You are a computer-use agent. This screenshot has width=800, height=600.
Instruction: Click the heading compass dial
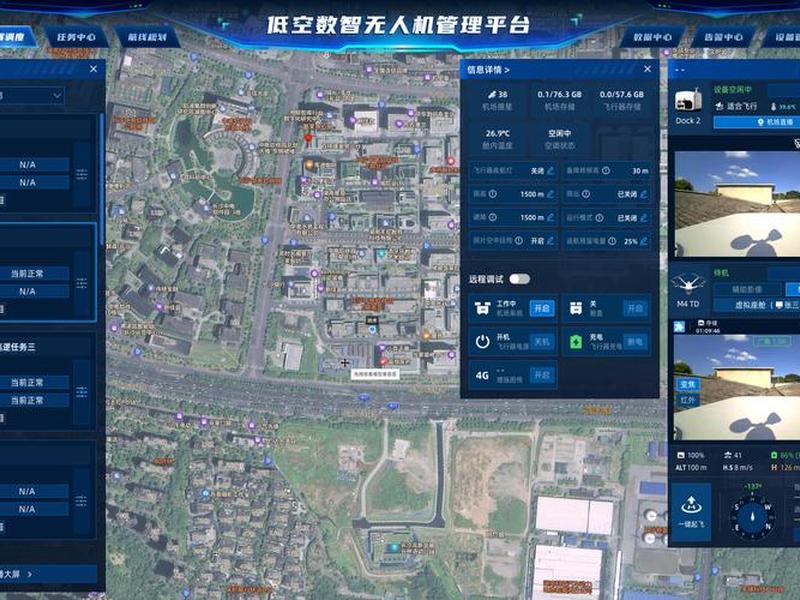[x=752, y=517]
